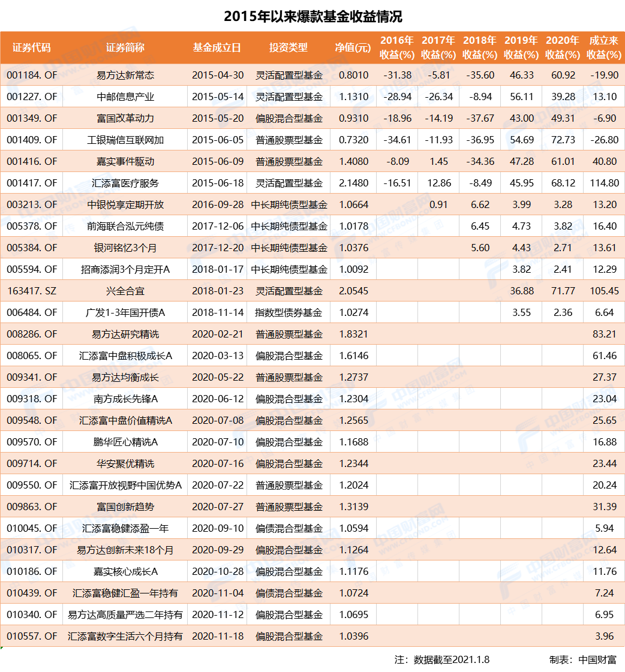Viewport: 625px width, 672px height.
Task: Click the 56.11 2019 return cell
Action: (522, 97)
